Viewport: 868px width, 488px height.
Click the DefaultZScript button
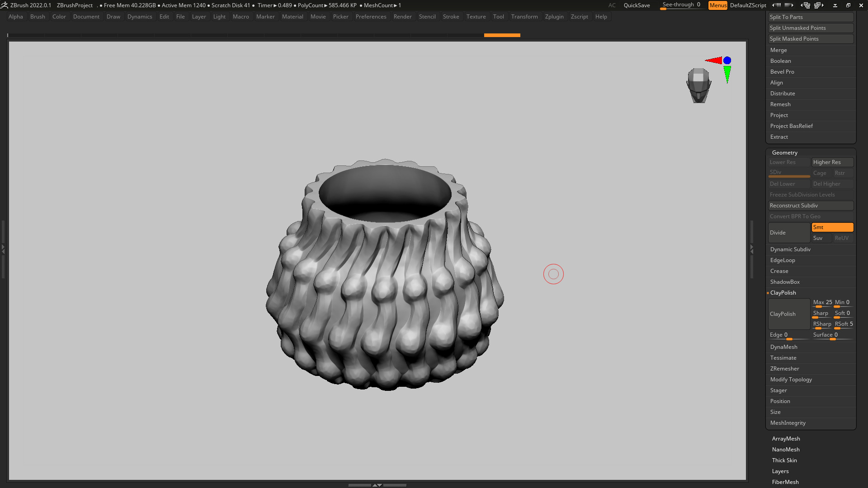coord(748,5)
